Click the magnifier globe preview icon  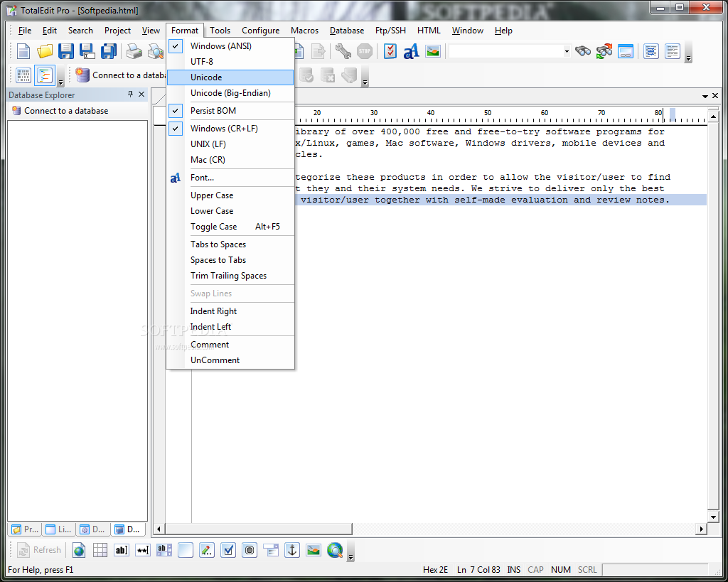click(335, 551)
